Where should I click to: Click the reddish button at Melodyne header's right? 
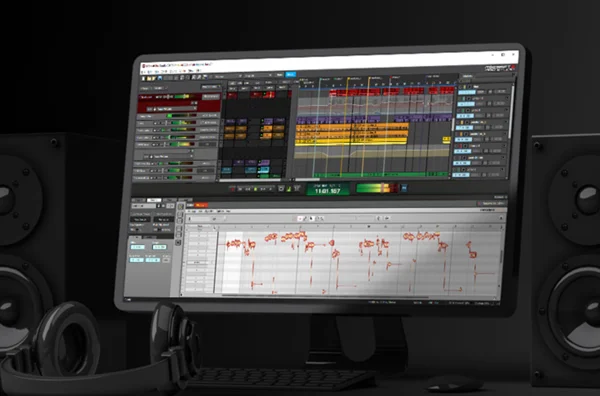point(492,203)
